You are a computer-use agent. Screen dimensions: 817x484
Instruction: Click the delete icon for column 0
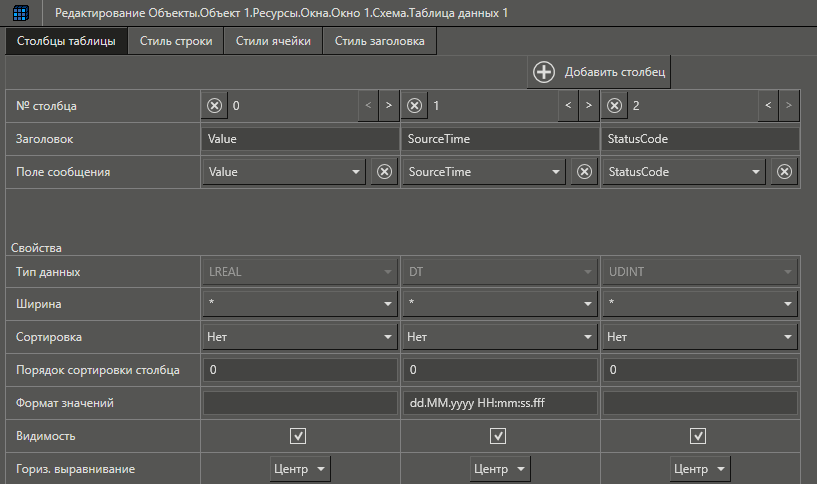(x=215, y=105)
